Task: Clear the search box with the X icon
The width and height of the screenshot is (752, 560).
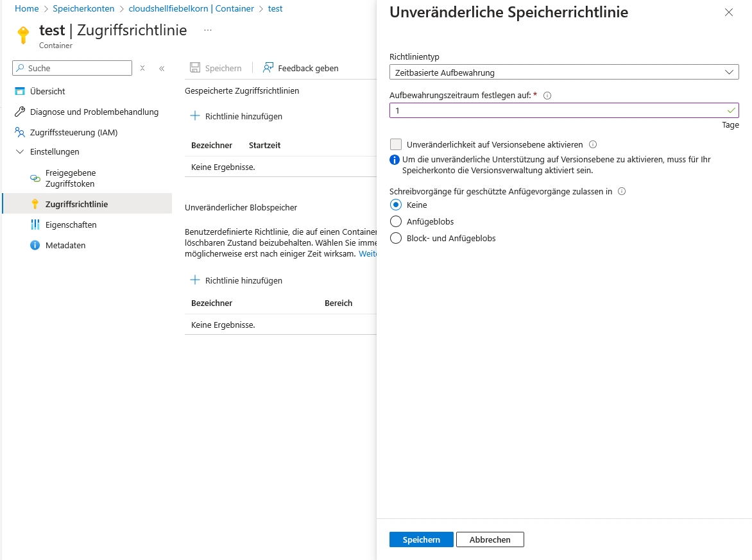Action: point(142,68)
